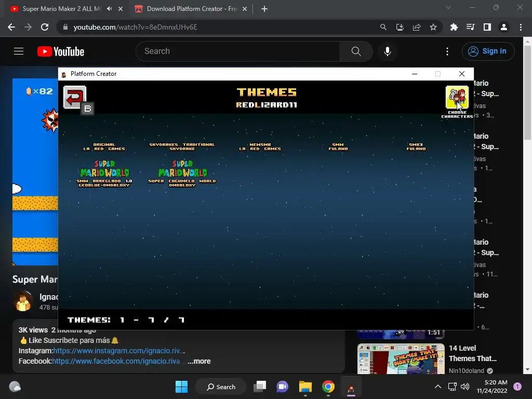This screenshot has height=399, width=532.
Task: Open taskbar Search
Action: [221, 387]
